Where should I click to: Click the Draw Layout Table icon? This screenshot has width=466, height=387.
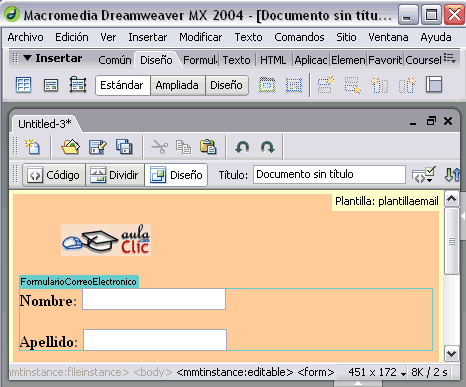coord(267,85)
